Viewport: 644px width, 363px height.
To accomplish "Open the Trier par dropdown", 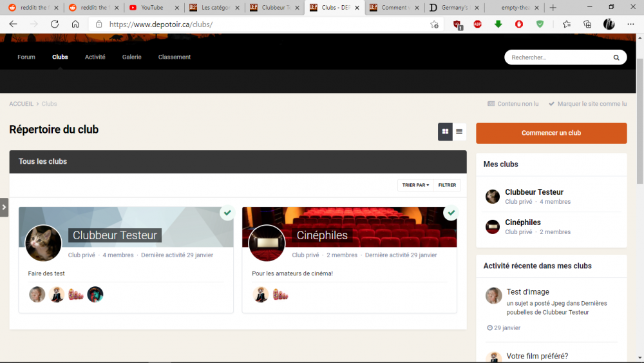I will pos(415,185).
